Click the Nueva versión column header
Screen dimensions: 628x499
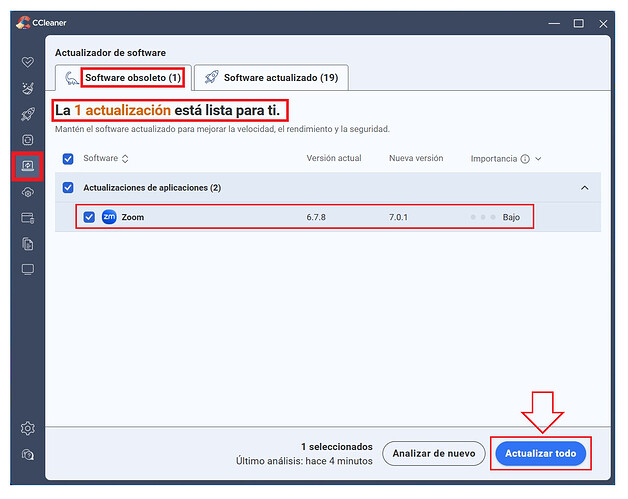pos(416,158)
